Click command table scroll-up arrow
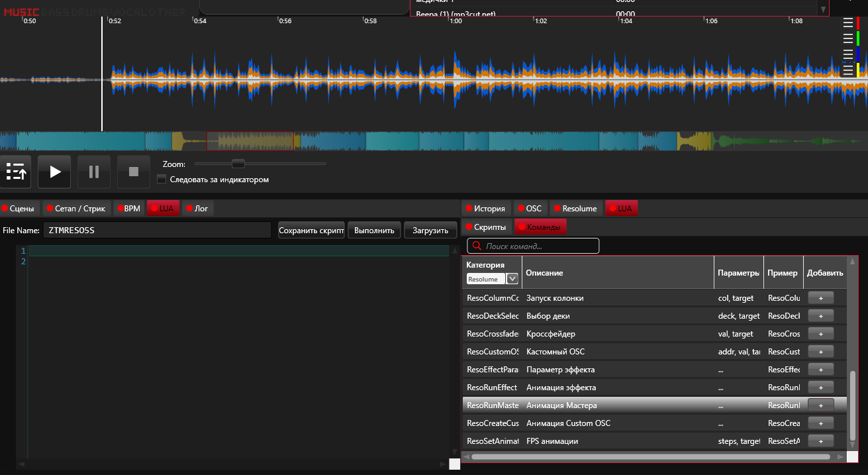This screenshot has height=475, width=868. 852,262
